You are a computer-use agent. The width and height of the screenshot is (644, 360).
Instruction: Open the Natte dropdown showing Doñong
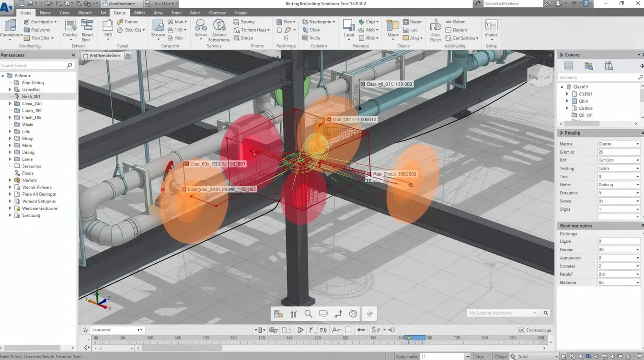coord(618,184)
